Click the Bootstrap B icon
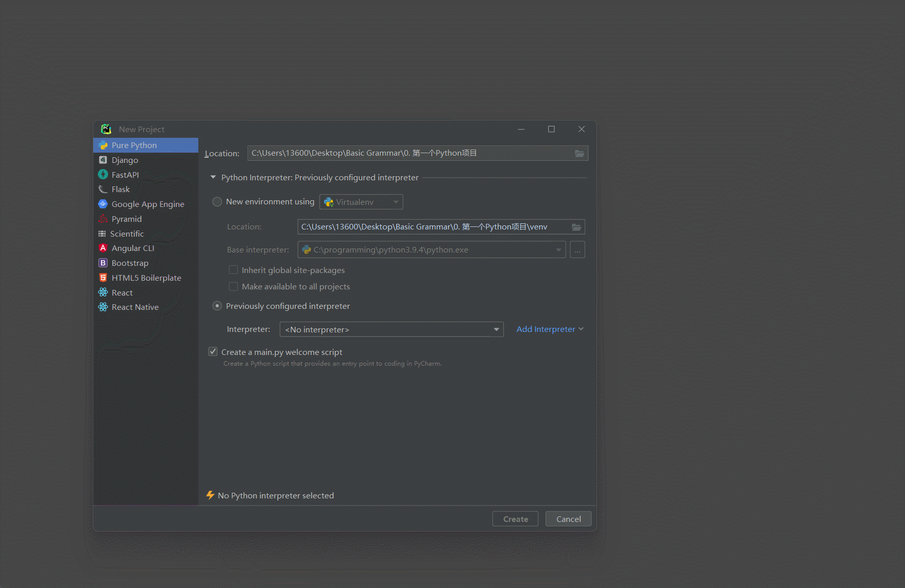 (103, 263)
